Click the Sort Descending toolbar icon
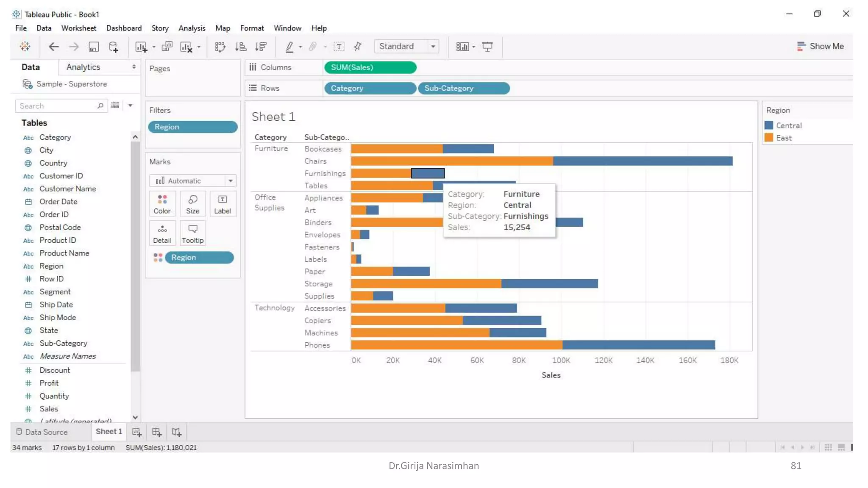868x488 pixels. [x=261, y=47]
